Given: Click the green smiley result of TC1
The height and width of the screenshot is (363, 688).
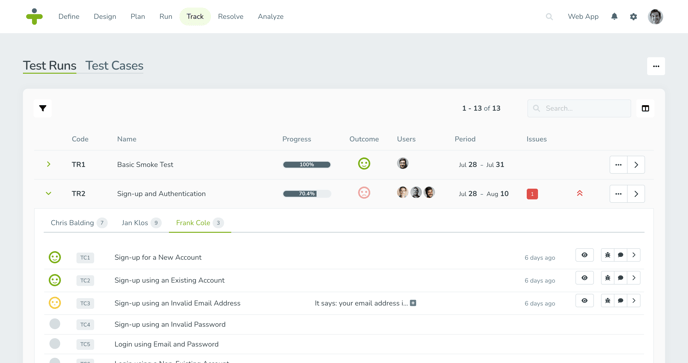Looking at the screenshot, I should [x=55, y=257].
